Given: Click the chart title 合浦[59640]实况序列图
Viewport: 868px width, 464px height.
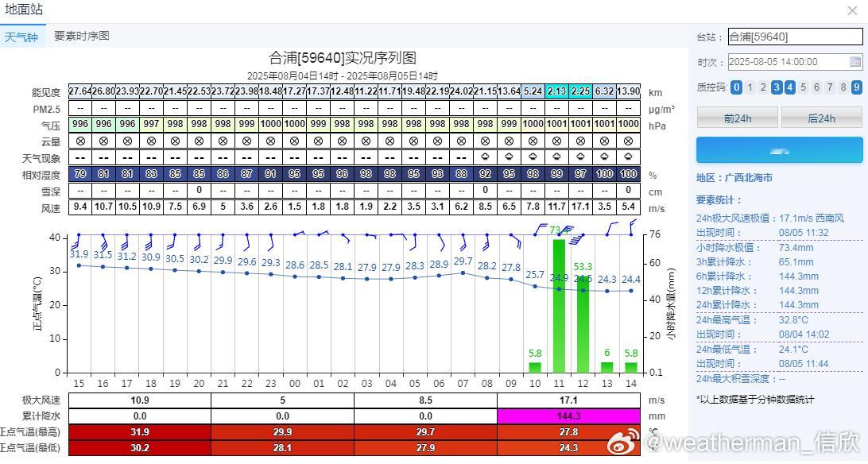Looking at the screenshot, I should pos(342,57).
